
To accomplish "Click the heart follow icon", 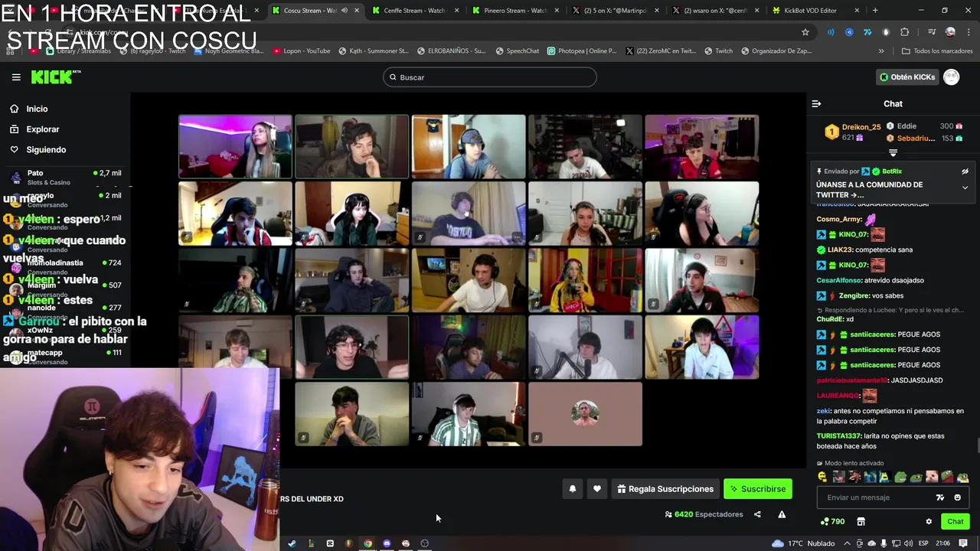I will (x=596, y=489).
